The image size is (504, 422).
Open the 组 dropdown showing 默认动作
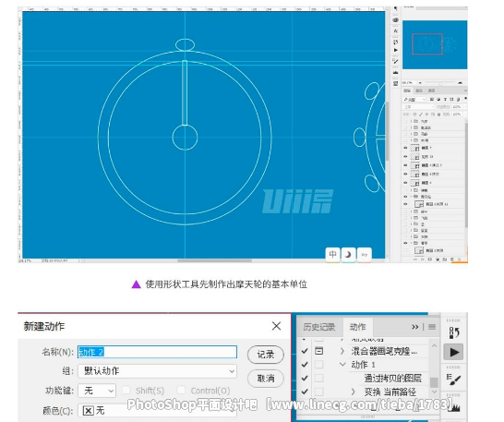point(158,371)
